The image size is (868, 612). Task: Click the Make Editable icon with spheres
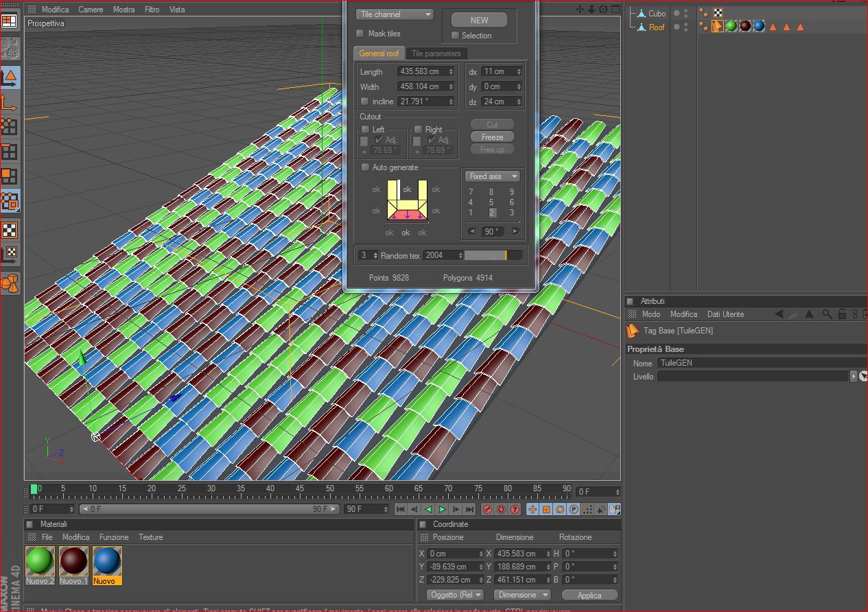point(10,49)
